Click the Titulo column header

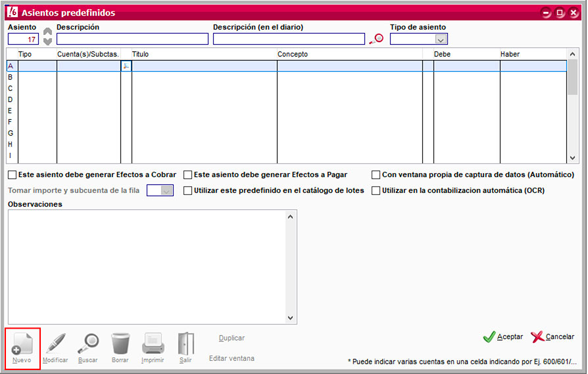pos(204,54)
